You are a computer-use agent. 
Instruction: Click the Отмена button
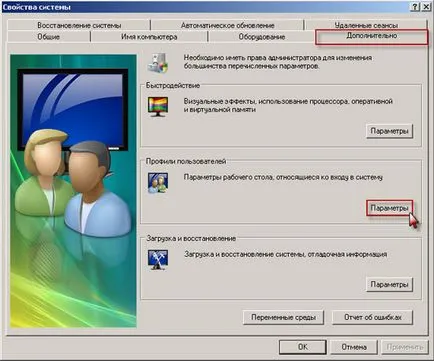point(354,347)
